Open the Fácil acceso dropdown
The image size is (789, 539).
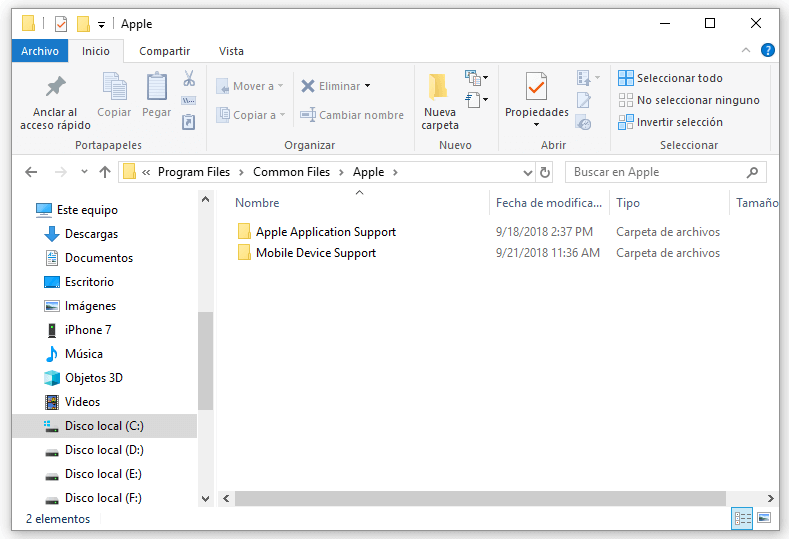pyautogui.click(x=477, y=100)
